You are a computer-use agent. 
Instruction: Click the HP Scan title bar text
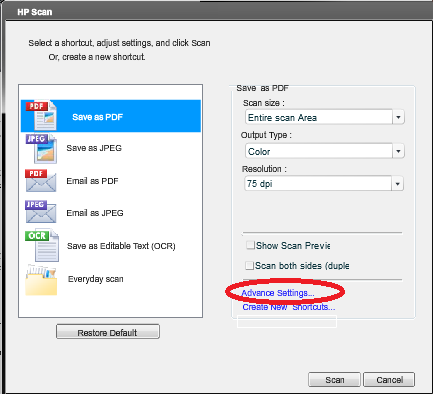35,12
